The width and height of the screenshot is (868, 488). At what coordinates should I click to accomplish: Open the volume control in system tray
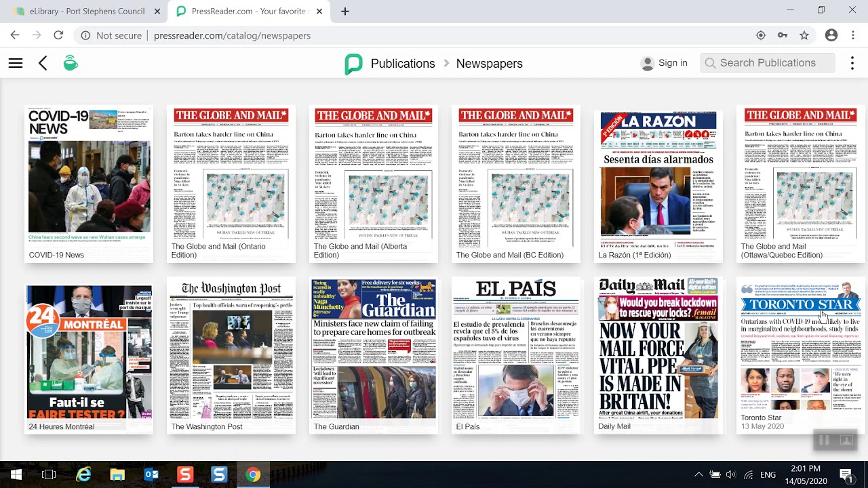[x=731, y=474]
